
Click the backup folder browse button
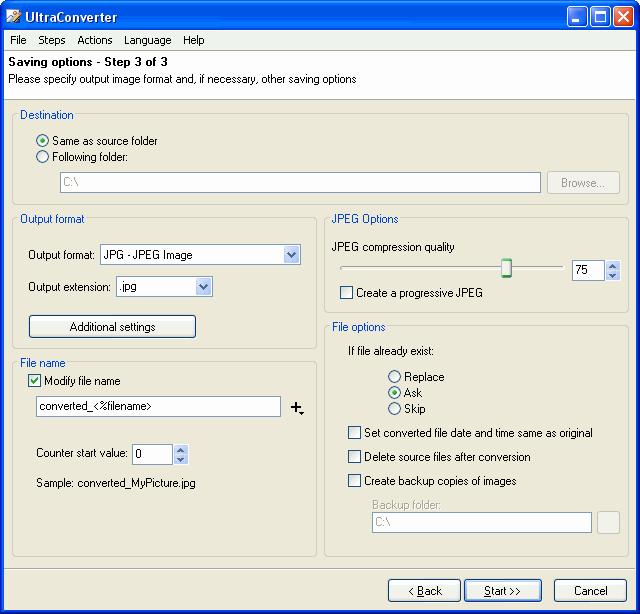point(608,523)
